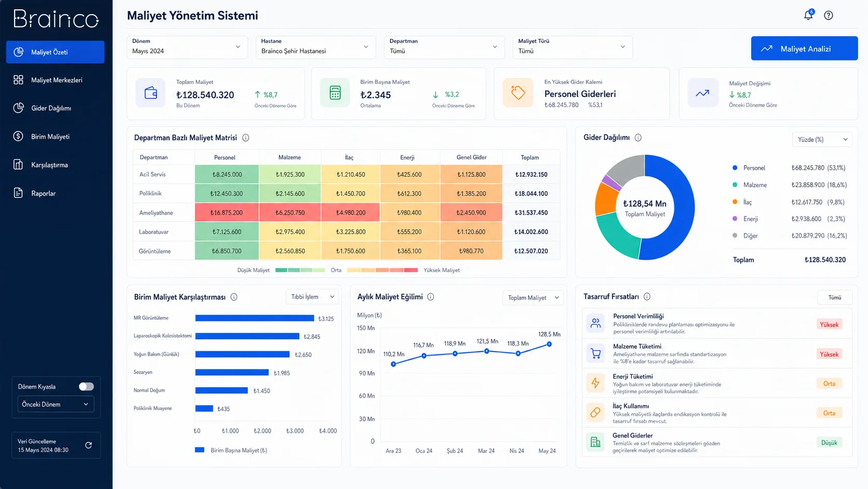The image size is (868, 489).
Task: Open the help question mark icon
Action: point(829,15)
